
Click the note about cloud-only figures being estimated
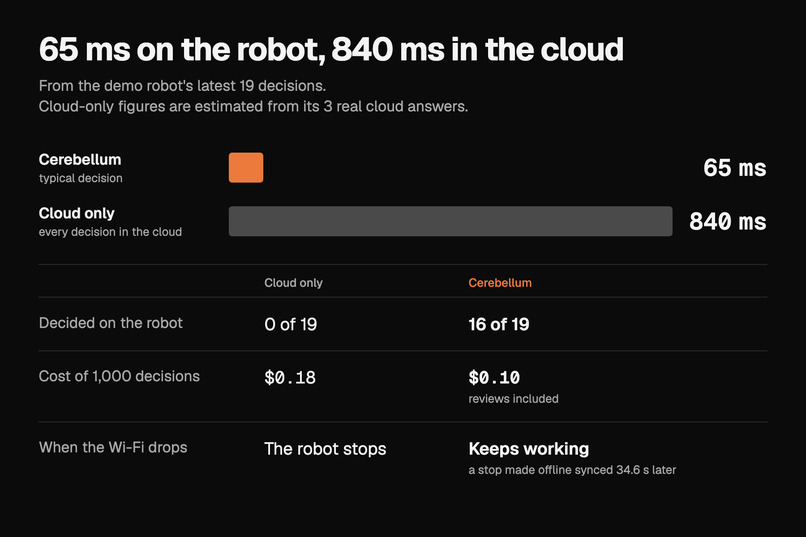tap(253, 106)
